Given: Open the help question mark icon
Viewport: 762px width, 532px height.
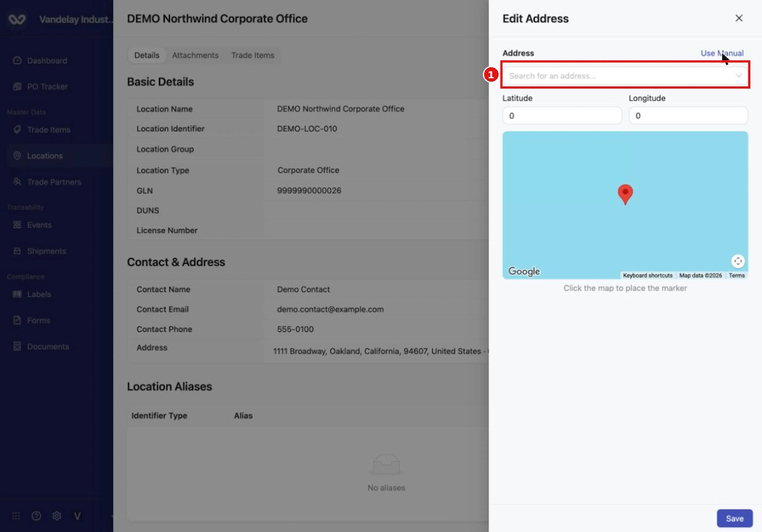Looking at the screenshot, I should (36, 516).
